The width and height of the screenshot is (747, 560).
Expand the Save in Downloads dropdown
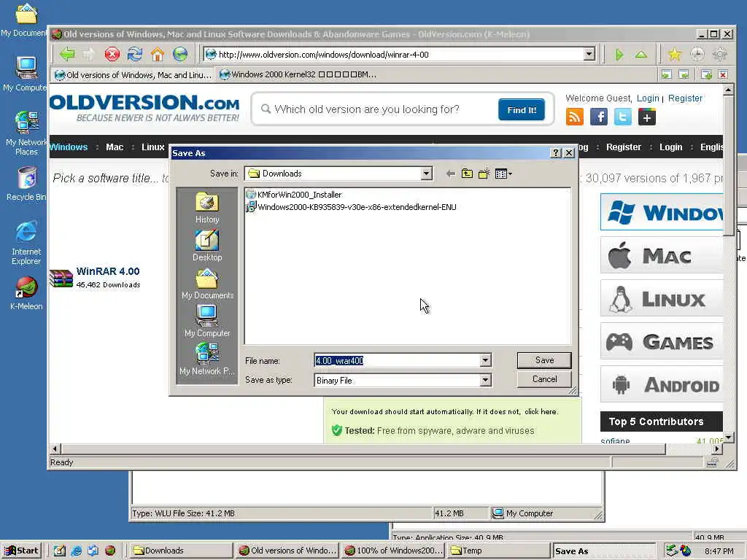coord(426,174)
